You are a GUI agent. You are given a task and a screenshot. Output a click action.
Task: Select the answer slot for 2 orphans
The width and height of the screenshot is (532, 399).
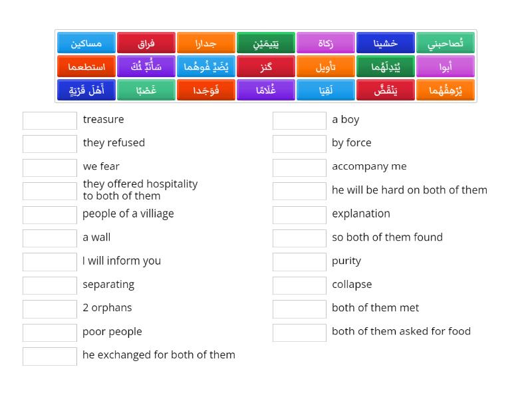coord(49,309)
